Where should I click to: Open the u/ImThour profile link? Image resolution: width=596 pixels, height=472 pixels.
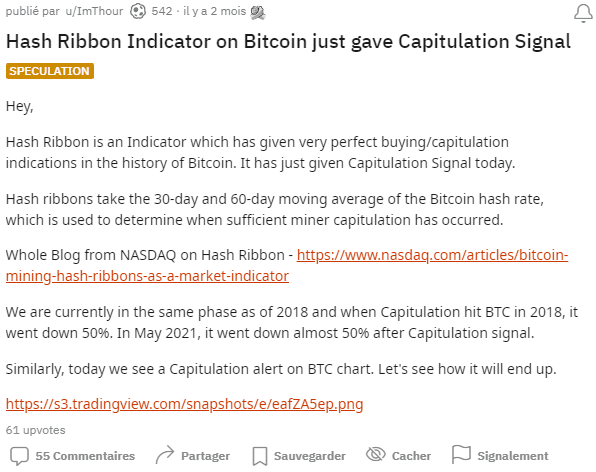click(94, 11)
